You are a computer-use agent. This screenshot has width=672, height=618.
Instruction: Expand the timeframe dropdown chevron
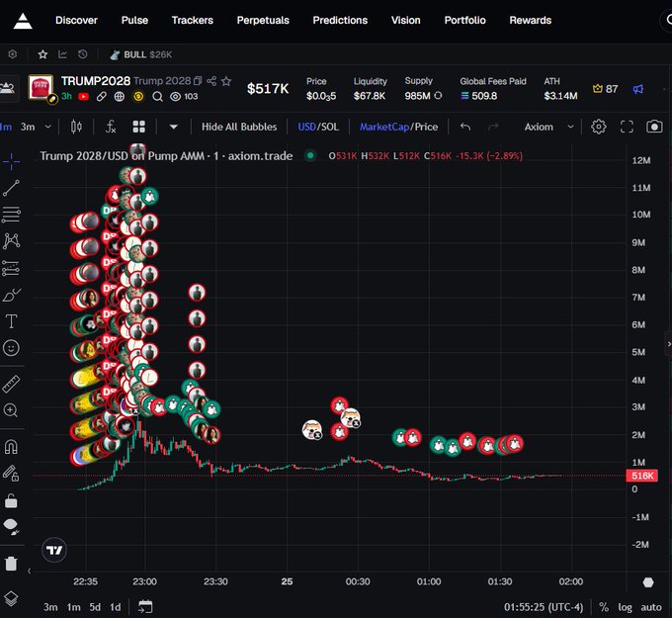pos(48,127)
